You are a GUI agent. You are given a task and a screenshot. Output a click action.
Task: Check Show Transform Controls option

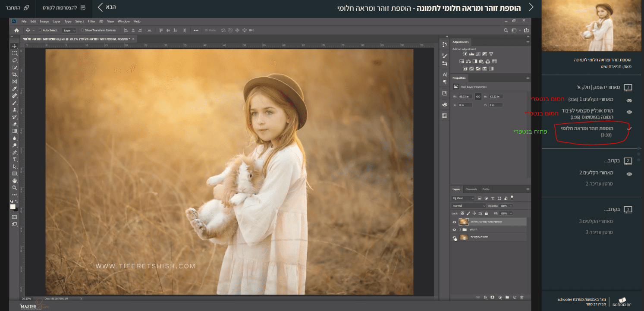[82, 30]
